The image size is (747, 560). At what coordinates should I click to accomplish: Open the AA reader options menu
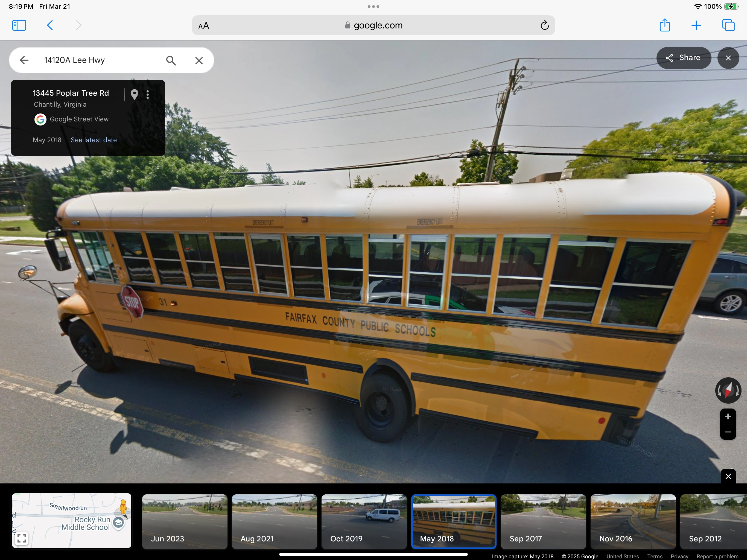204,26
